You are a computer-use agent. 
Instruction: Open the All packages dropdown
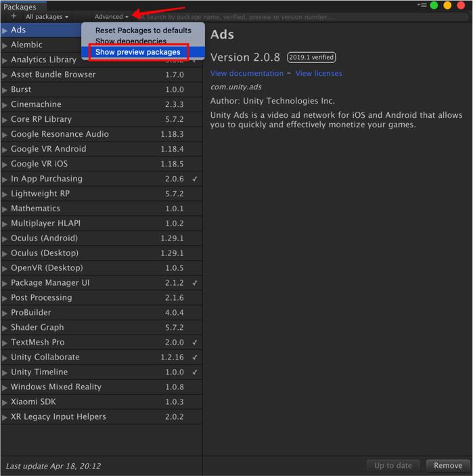point(47,17)
